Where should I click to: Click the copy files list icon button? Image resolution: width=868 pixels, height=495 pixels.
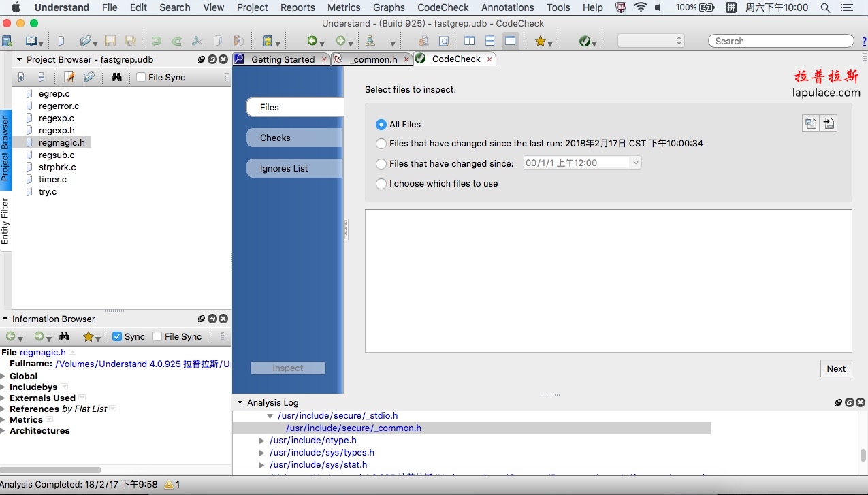point(810,123)
